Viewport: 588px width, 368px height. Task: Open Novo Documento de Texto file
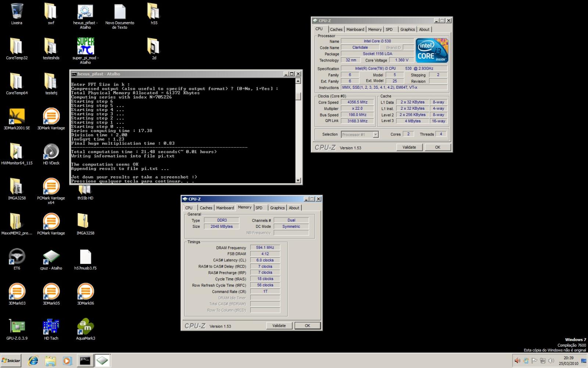click(120, 16)
